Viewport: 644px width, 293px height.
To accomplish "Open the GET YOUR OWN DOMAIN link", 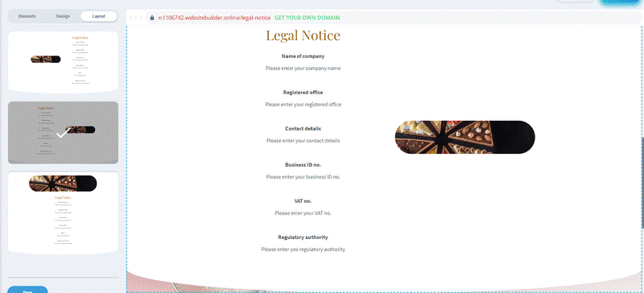I will pos(308,18).
